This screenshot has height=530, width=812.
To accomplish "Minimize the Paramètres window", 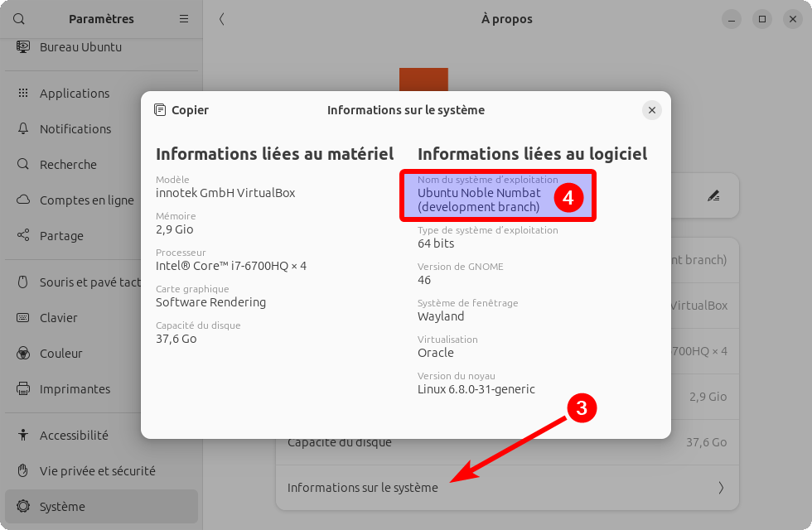I will coord(731,19).
